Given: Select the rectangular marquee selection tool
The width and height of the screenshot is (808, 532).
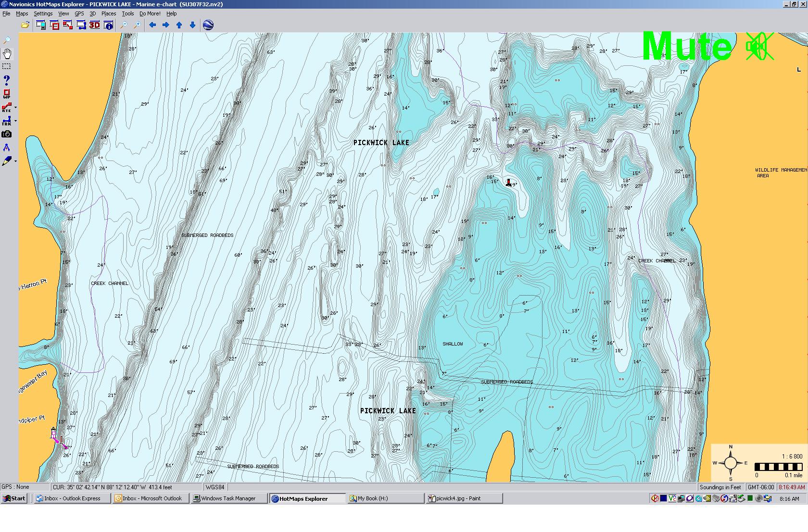Looking at the screenshot, I should (7, 66).
